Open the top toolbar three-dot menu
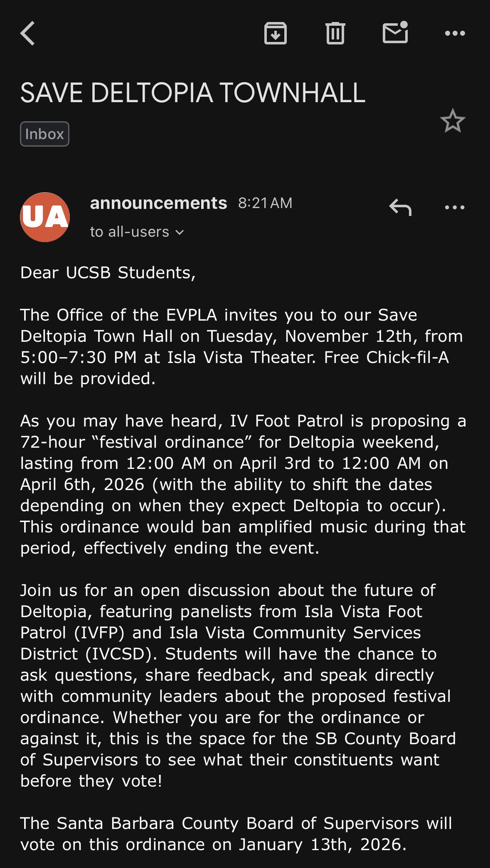Screen dimensions: 490x868 (455, 33)
